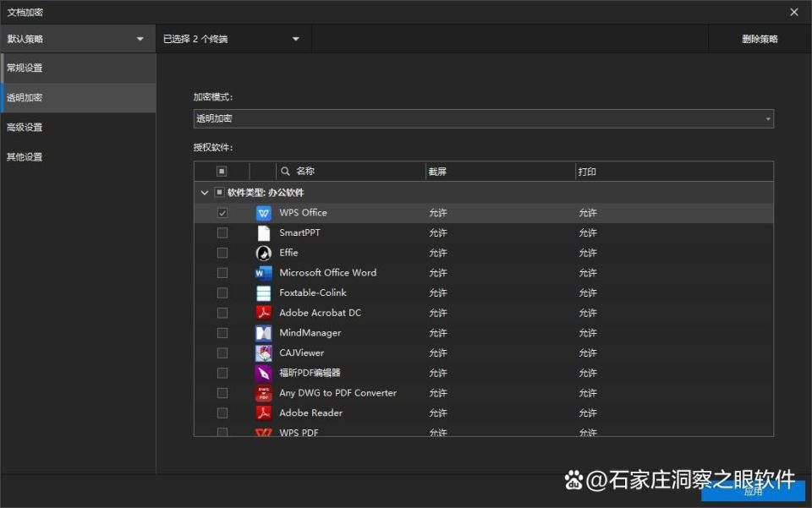Toggle the 软件类型: 办公软件 group checkbox

pos(219,193)
